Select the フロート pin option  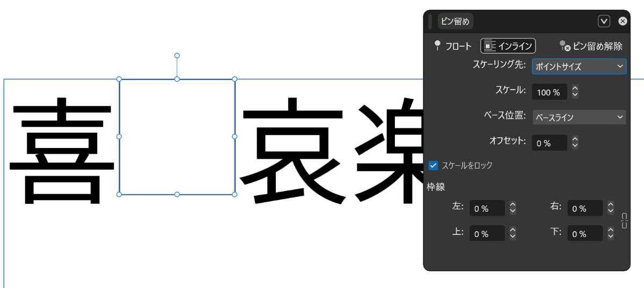(x=452, y=46)
